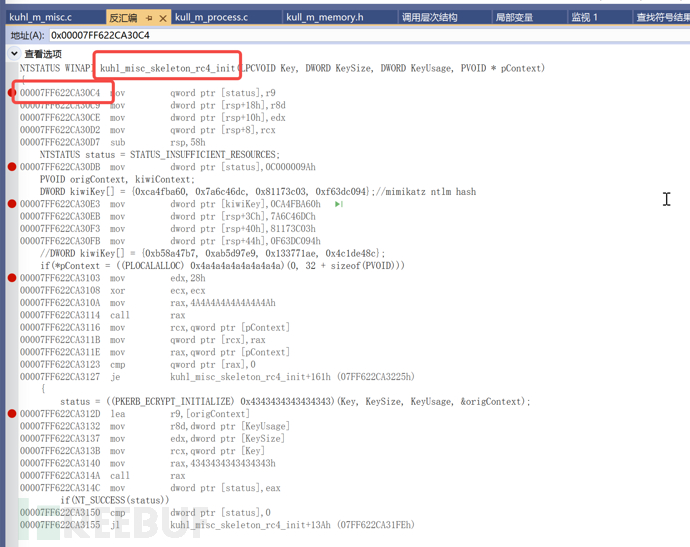Click the 'rsp, 58h' operand

click(188, 142)
